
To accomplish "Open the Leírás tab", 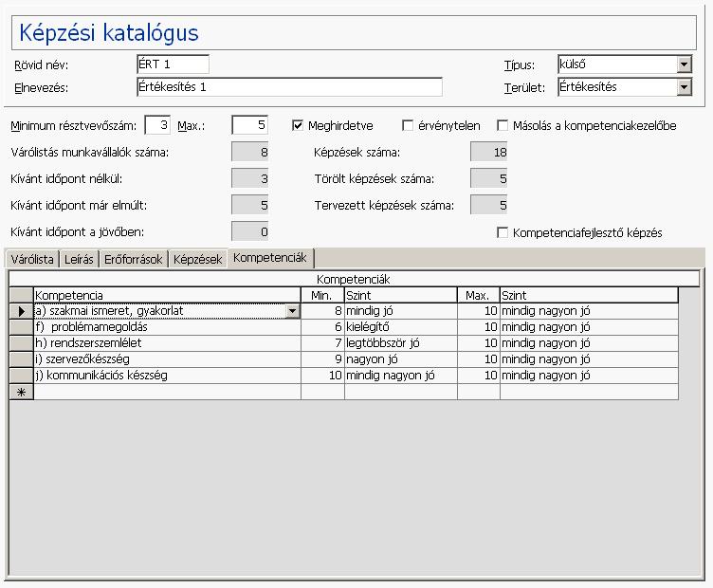I will pyautogui.click(x=79, y=259).
